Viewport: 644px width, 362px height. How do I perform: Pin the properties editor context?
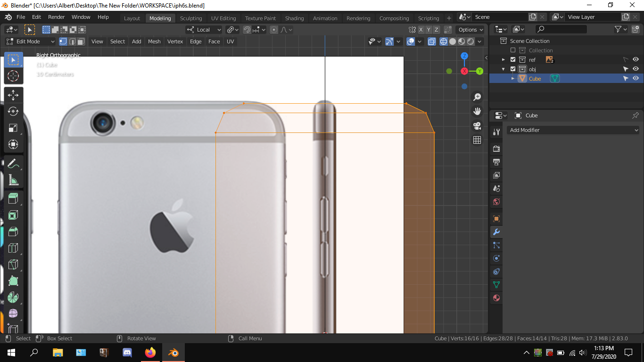click(x=635, y=115)
